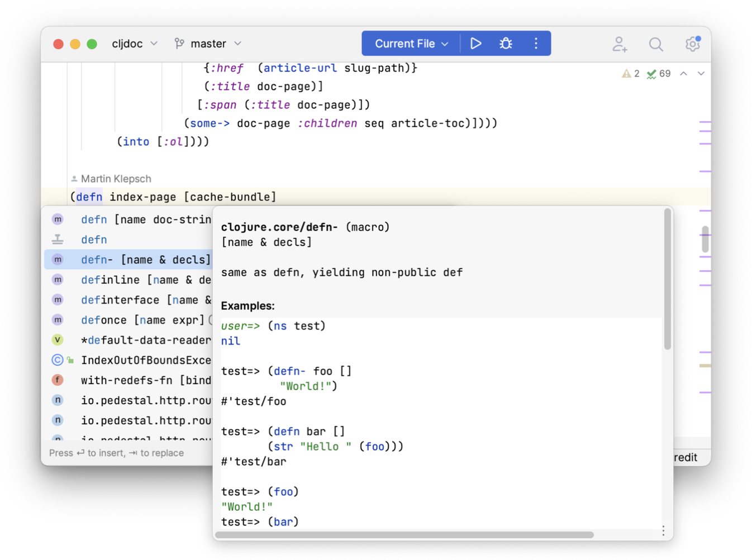Click the warnings indicator showing 2
Viewport: 752px width, 560px height.
click(x=631, y=74)
